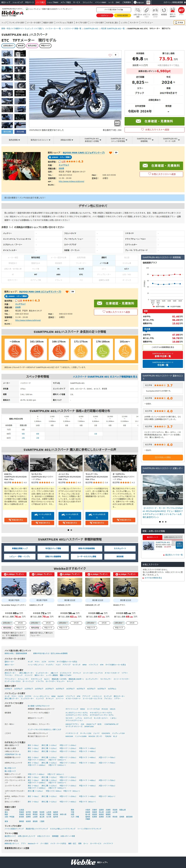Expand 身長別足つき情報 anchor dropdown
Image resolution: width=186 pixels, height=868 pixels.
point(93,140)
